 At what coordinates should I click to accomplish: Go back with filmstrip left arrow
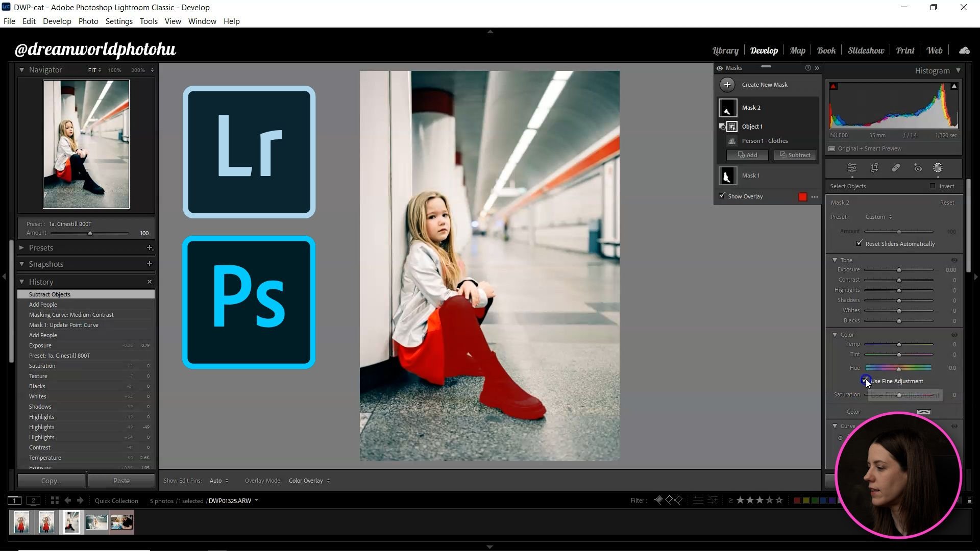[x=67, y=500]
